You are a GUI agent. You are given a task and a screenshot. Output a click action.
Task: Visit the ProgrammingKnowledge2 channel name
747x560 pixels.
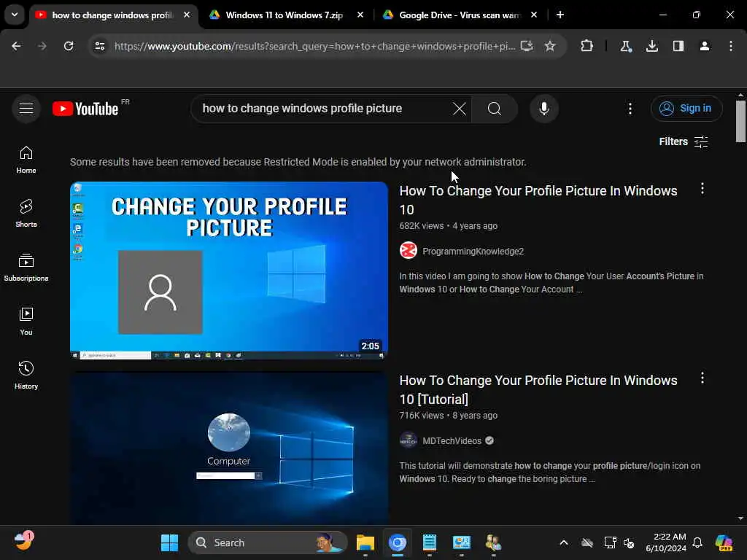point(473,251)
